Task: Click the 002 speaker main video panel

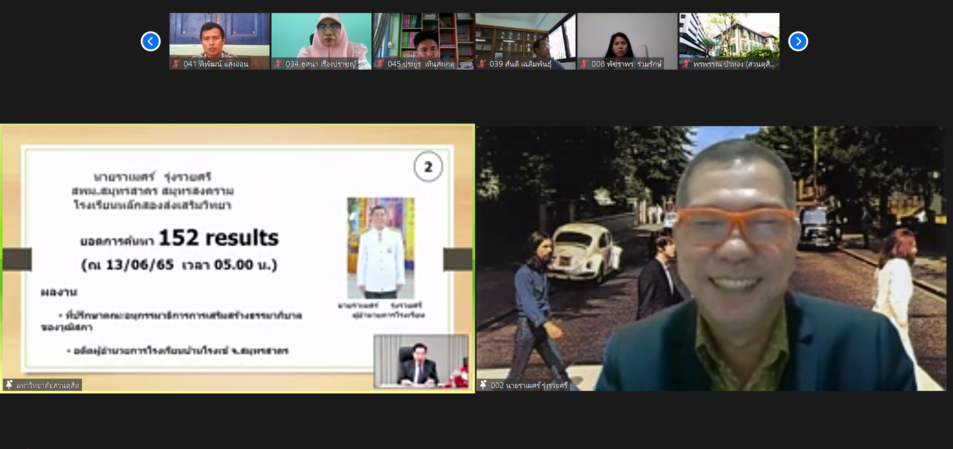Action: [x=711, y=258]
